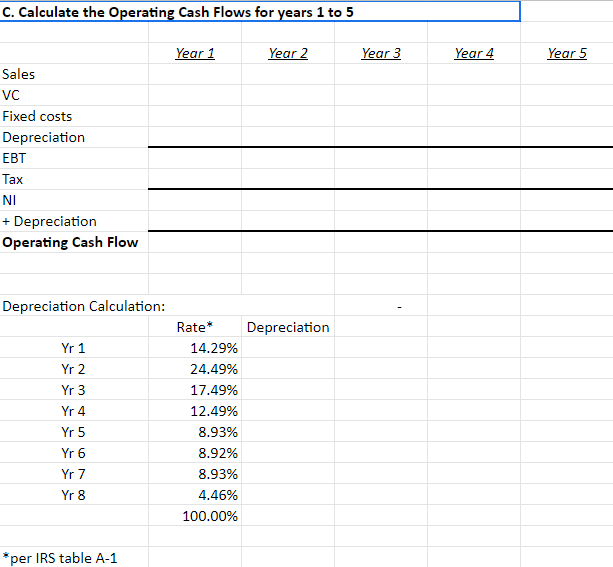Select the 17.49% rate cell
Viewport: 613px width, 567px height.
coord(195,390)
